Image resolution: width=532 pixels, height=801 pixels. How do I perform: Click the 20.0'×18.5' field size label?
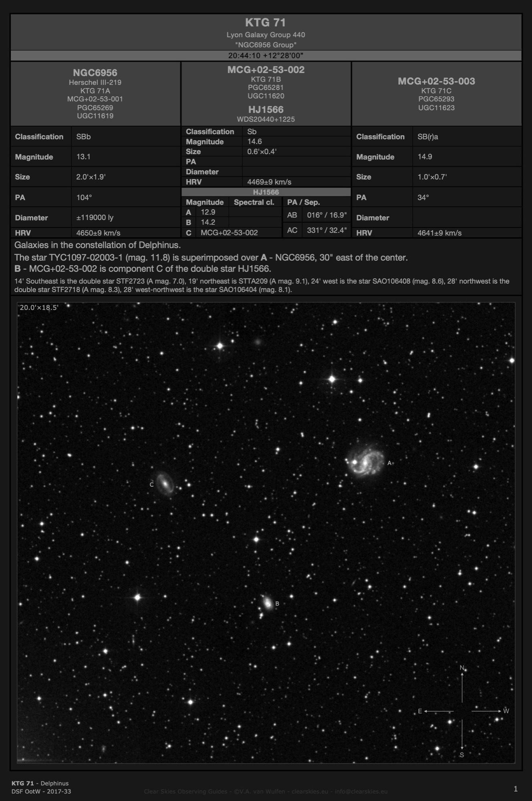point(39,308)
